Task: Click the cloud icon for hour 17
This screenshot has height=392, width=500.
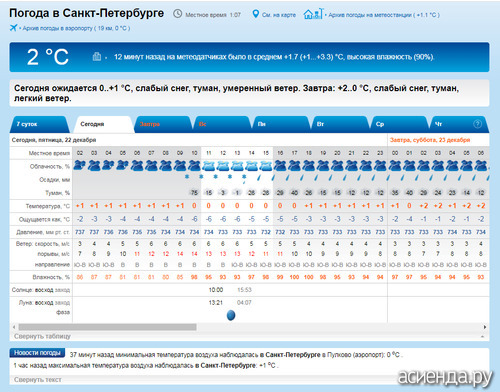Action: [294, 165]
